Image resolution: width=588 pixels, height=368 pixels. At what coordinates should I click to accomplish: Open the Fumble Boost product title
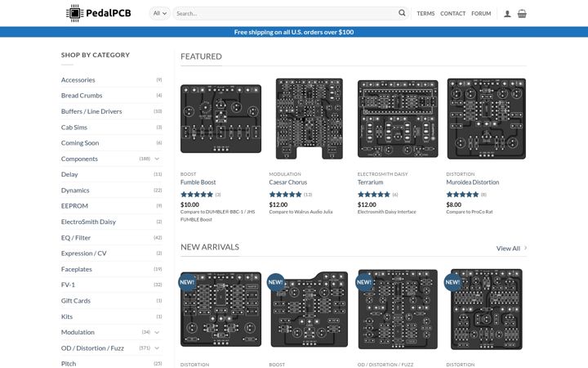click(x=198, y=182)
